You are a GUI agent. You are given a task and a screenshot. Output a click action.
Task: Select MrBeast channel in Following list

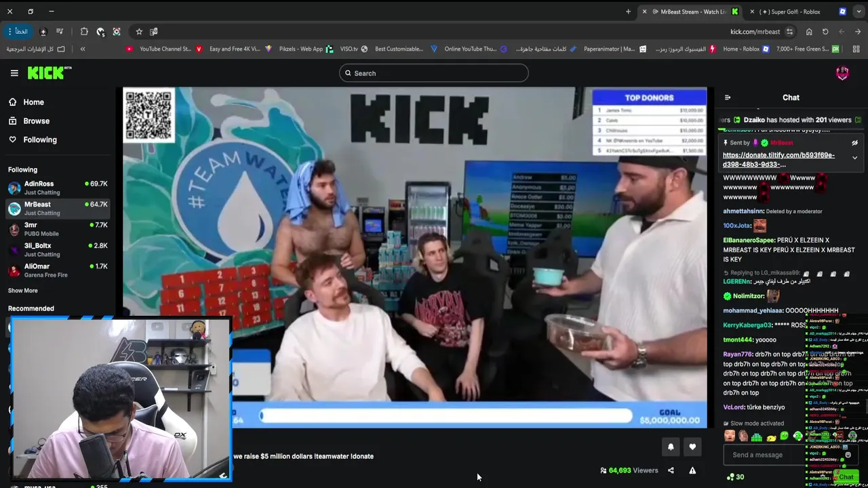click(58, 208)
